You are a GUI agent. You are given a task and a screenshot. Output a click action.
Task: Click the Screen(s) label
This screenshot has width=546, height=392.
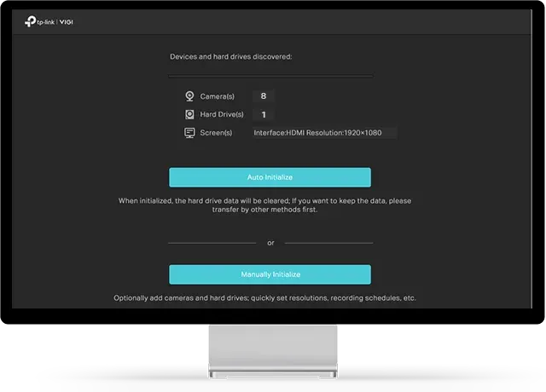tap(216, 133)
